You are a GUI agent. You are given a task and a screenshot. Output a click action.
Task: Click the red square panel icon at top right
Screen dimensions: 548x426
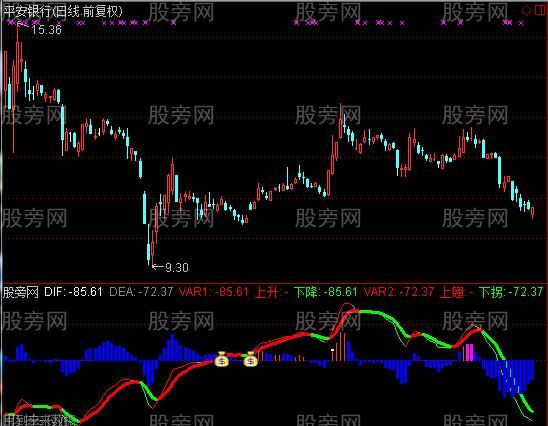540,10
